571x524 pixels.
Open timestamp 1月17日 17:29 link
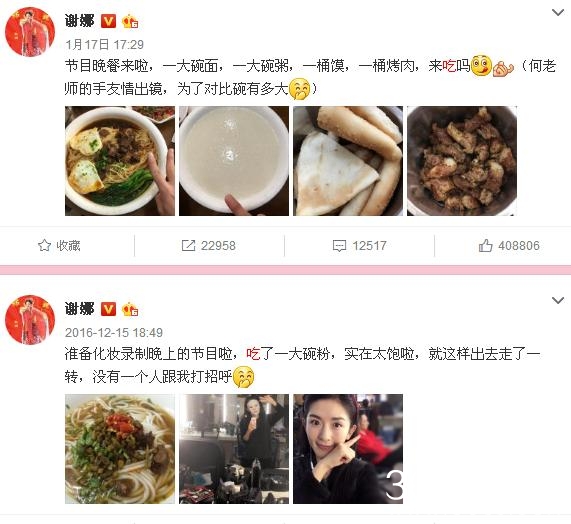(104, 44)
